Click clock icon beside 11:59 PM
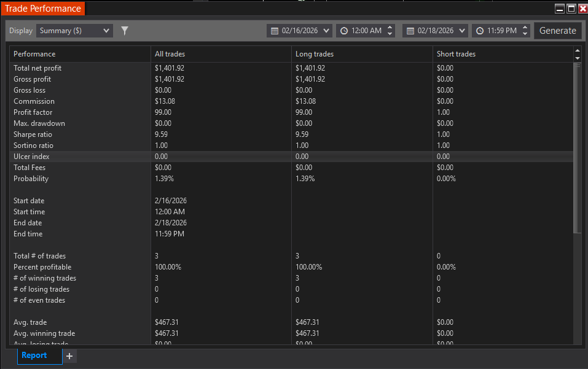 pyautogui.click(x=480, y=31)
